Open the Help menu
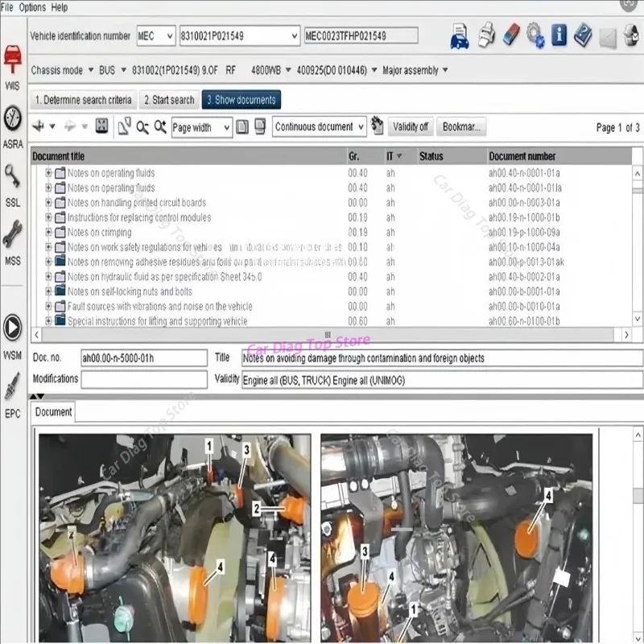This screenshot has width=644, height=644. [x=59, y=7]
